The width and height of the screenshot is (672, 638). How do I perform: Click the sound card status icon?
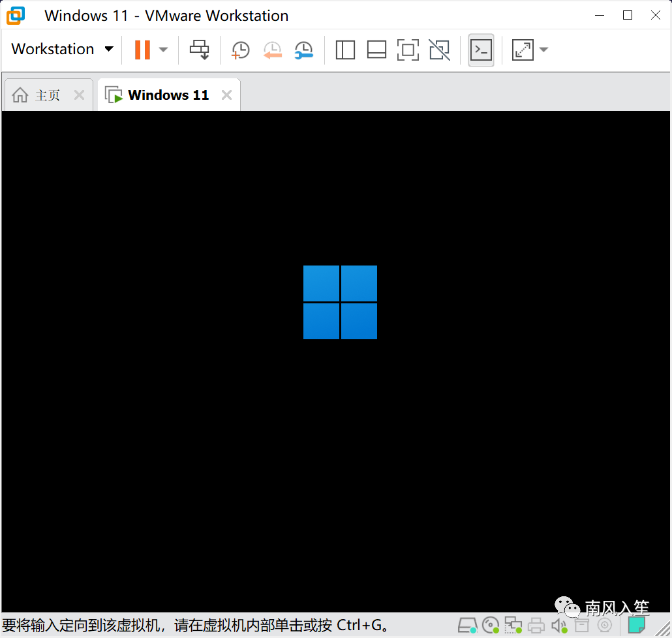click(x=559, y=626)
